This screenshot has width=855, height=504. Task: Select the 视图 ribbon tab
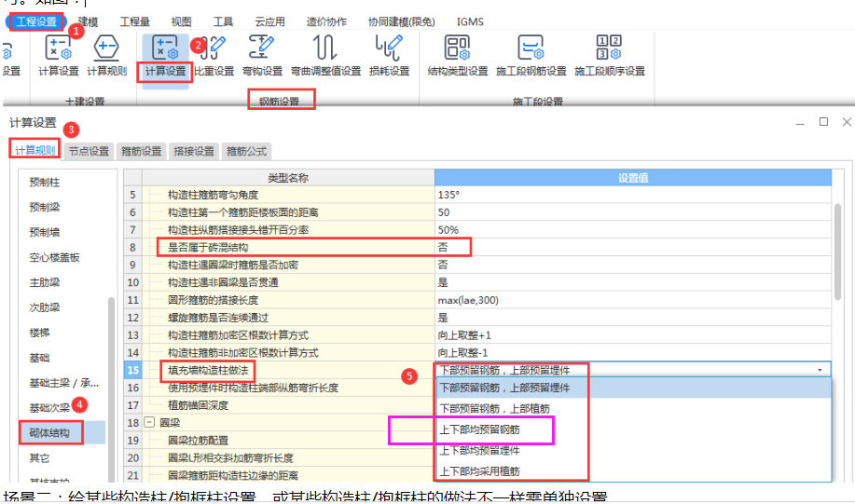(181, 21)
